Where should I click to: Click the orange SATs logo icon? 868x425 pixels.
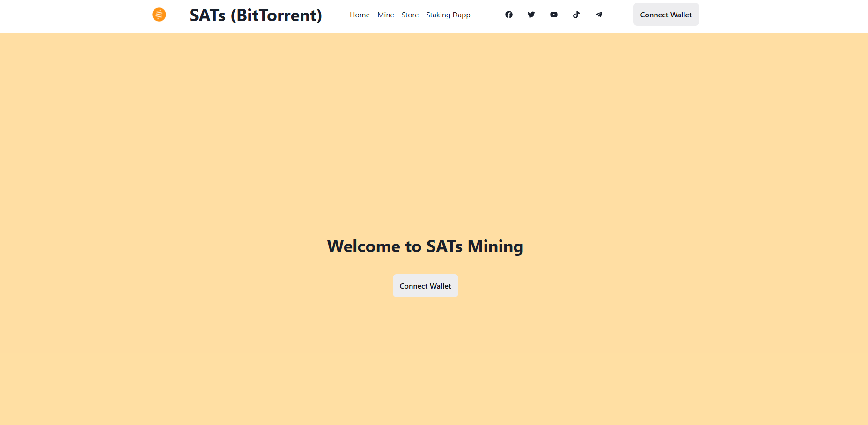click(159, 15)
